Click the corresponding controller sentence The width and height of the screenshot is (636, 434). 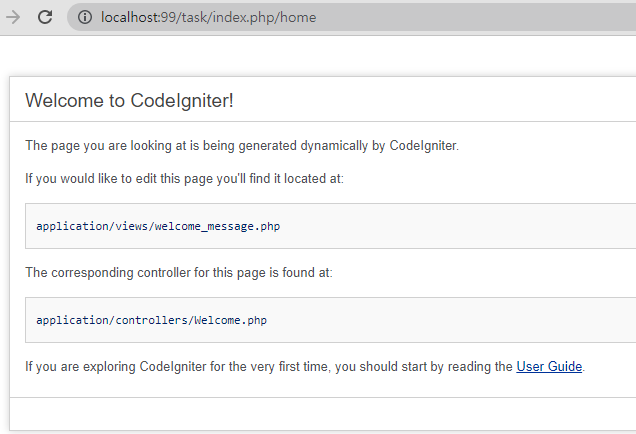[179, 272]
